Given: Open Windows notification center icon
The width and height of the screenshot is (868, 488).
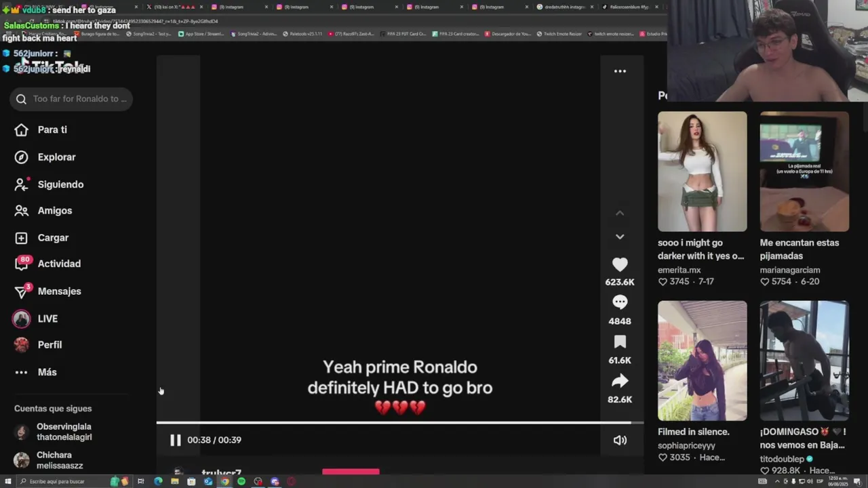Looking at the screenshot, I should point(858,481).
